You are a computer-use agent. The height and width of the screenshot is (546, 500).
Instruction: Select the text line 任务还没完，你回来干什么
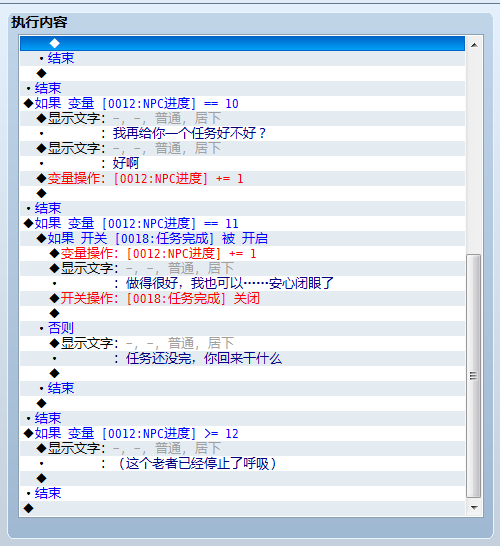242,358
